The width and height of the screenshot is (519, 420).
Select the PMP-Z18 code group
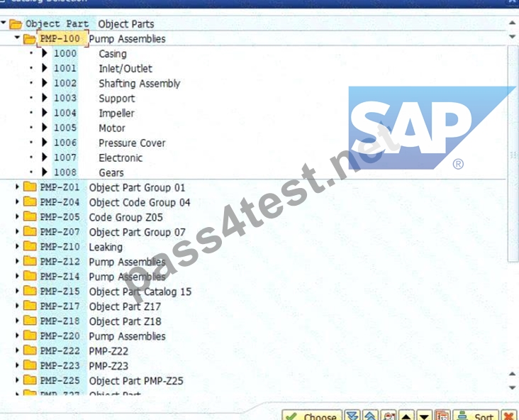60,321
